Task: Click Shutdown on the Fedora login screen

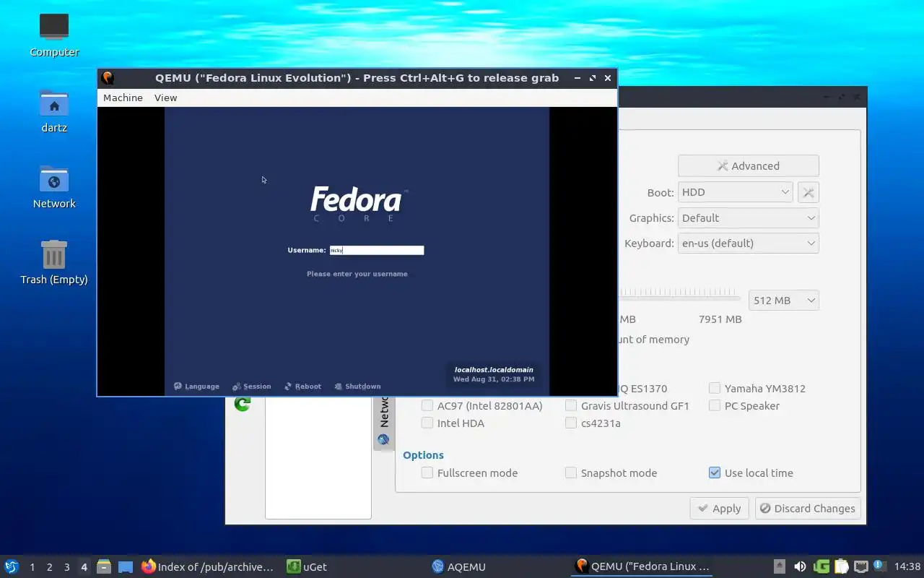Action: (x=357, y=387)
